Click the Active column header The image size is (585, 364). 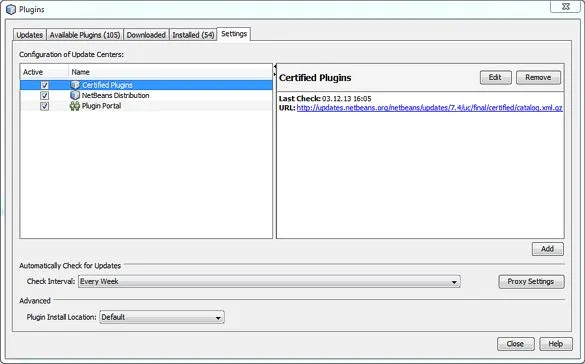pos(44,72)
